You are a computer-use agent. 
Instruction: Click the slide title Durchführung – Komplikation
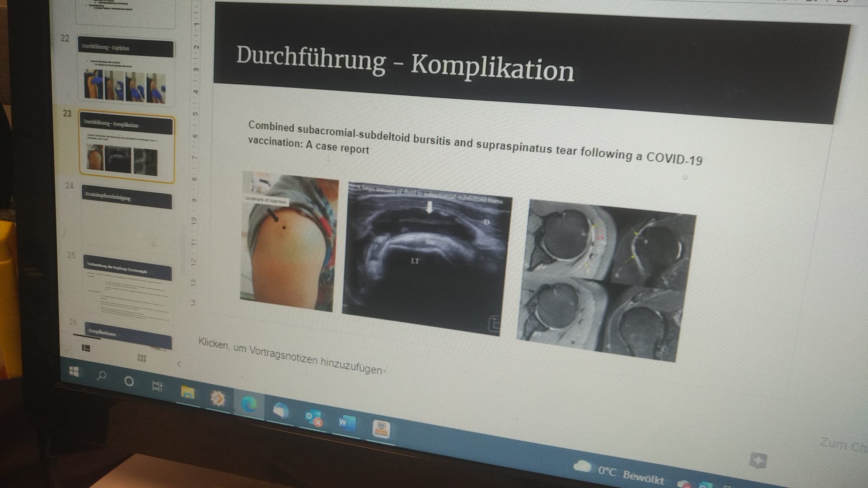click(x=405, y=64)
